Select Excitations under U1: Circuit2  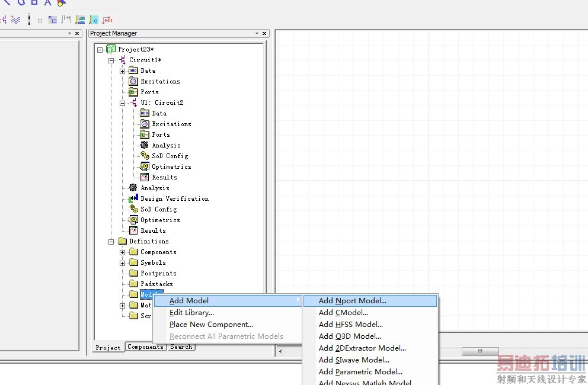tap(171, 124)
